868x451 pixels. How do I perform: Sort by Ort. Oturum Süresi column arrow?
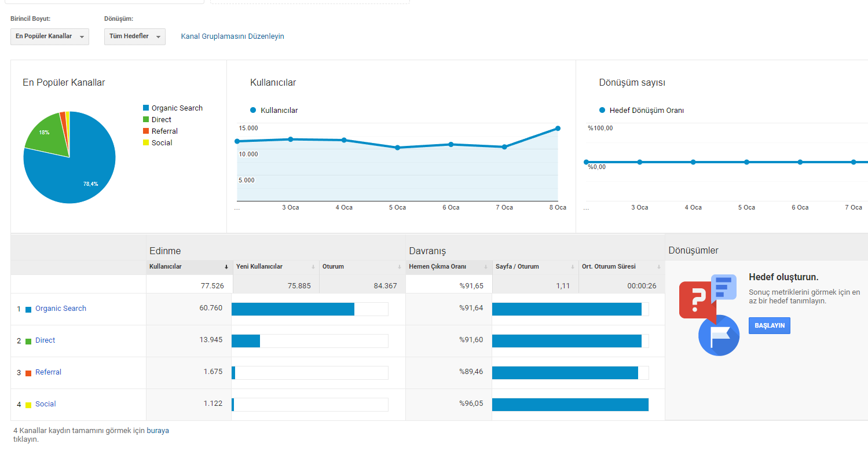659,267
